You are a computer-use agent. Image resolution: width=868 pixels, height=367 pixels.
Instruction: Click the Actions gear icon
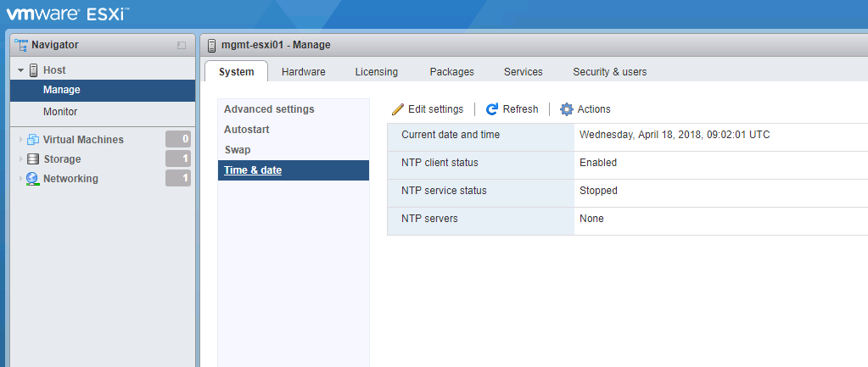coord(567,109)
